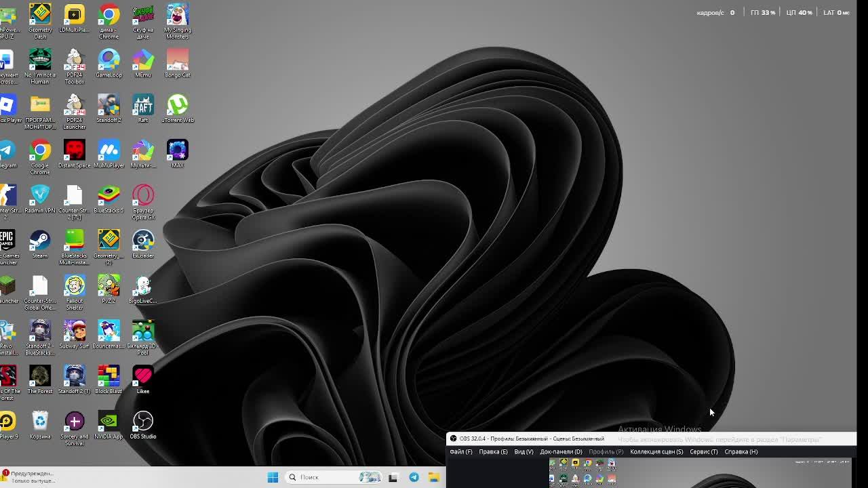Launch MuMuPlayer from the desktop

point(108,154)
